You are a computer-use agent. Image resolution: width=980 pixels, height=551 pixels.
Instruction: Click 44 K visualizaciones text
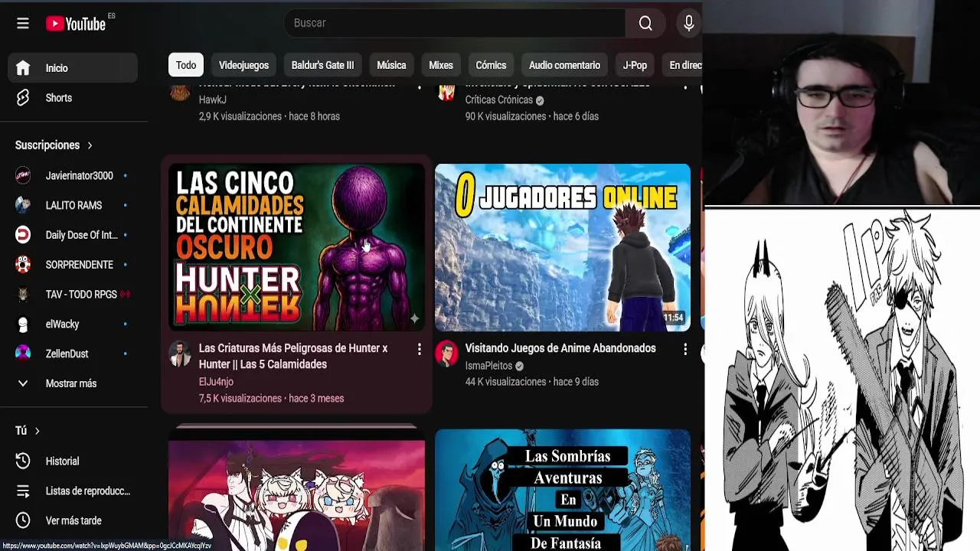[506, 382]
